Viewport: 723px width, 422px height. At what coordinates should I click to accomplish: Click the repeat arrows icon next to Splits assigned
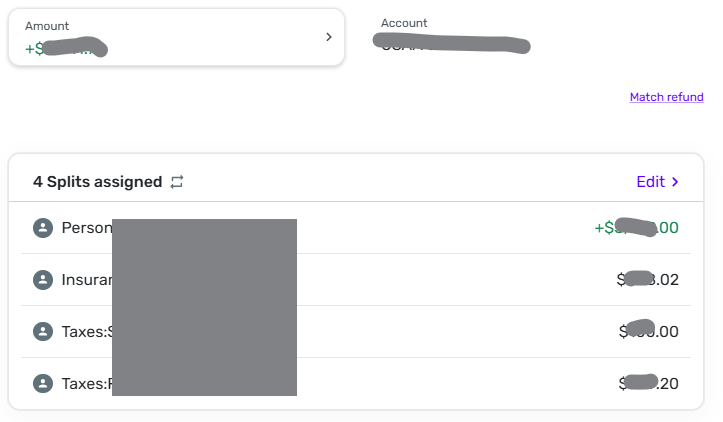tap(177, 182)
